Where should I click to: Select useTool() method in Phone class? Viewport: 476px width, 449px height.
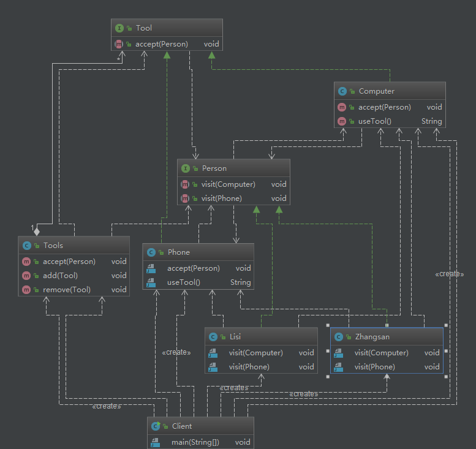pyautogui.click(x=184, y=282)
